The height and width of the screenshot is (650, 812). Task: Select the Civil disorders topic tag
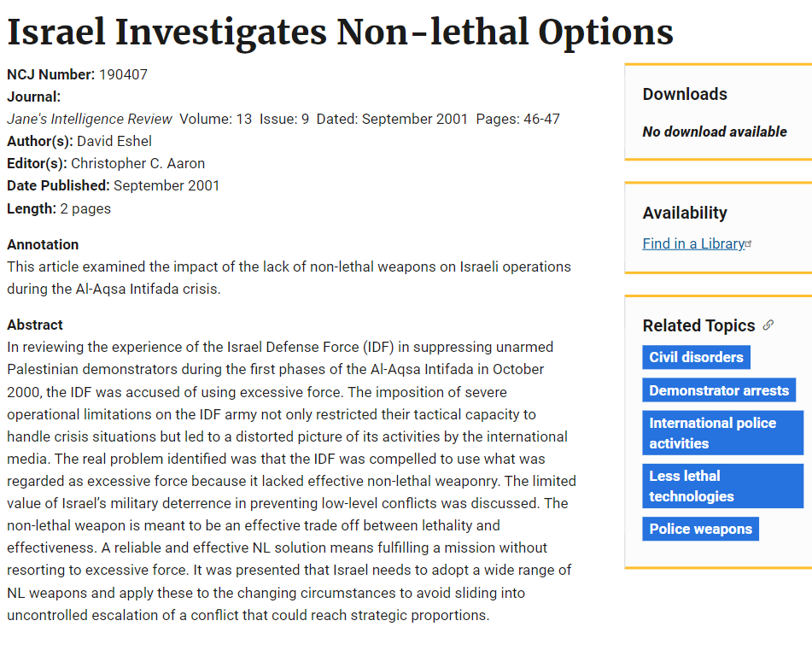(696, 357)
